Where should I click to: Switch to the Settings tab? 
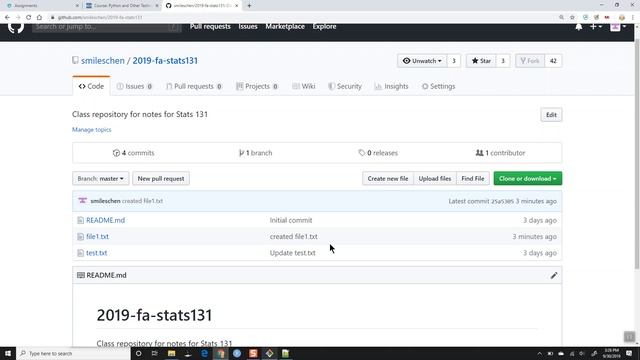tap(438, 86)
